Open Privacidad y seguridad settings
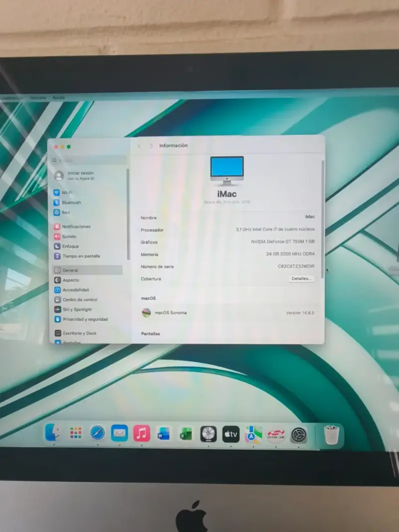This screenshot has height=532, width=399. click(81, 319)
